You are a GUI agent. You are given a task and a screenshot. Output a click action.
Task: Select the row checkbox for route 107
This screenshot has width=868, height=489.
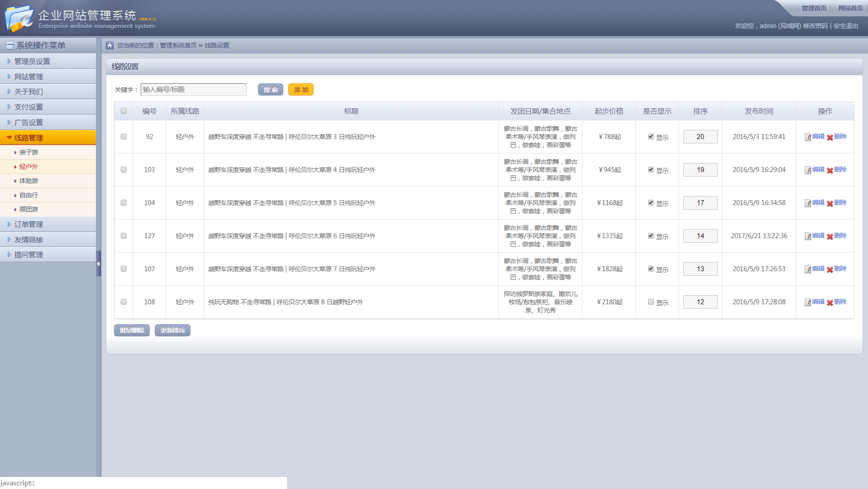click(124, 269)
